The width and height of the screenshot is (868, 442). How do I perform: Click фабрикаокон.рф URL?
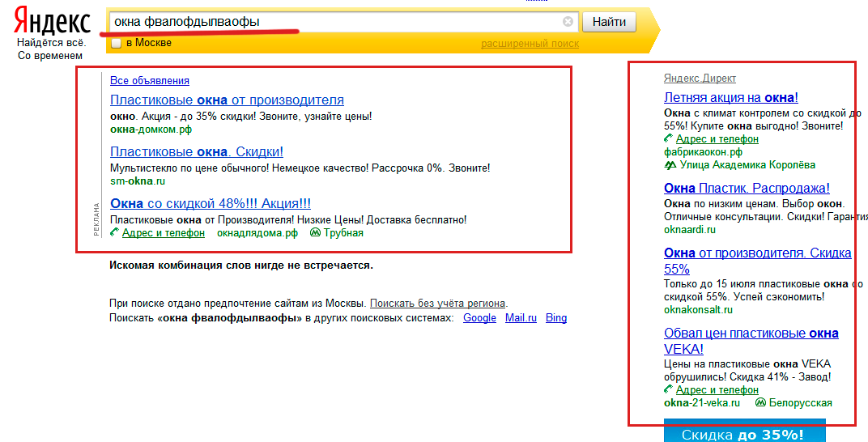click(x=703, y=152)
